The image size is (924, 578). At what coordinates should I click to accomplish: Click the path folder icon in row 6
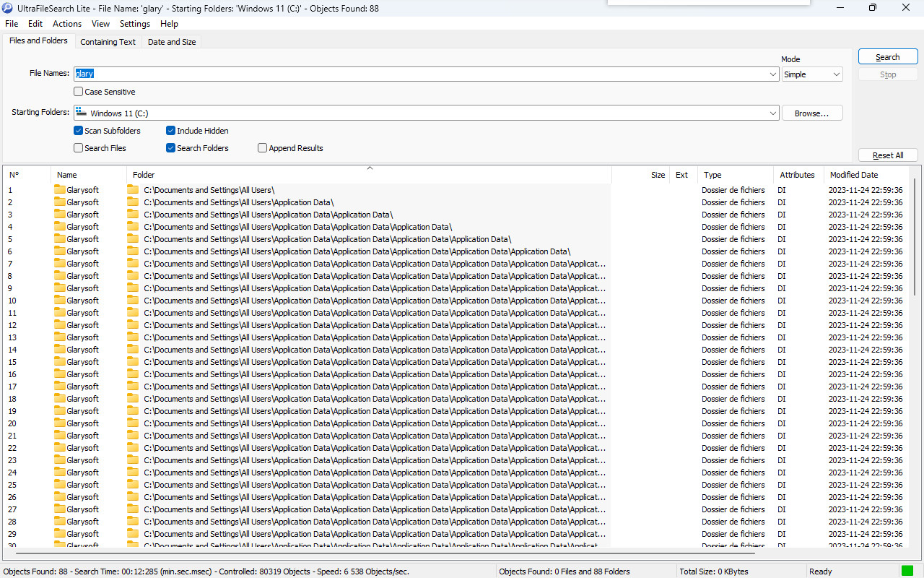pyautogui.click(x=133, y=251)
